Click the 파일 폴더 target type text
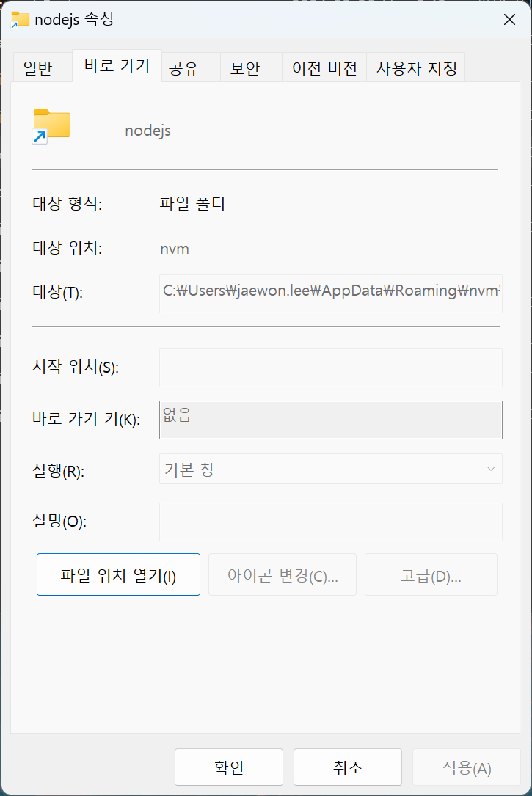The height and width of the screenshot is (796, 532). [192, 204]
